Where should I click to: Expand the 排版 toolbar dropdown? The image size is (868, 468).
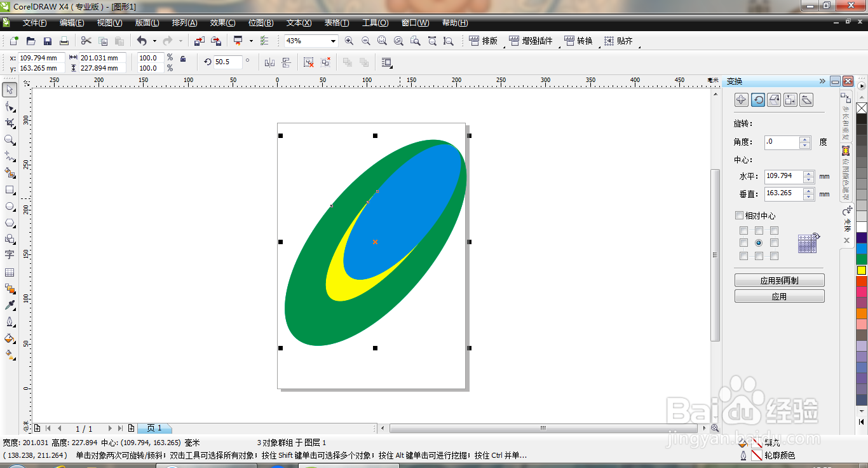tap(504, 46)
